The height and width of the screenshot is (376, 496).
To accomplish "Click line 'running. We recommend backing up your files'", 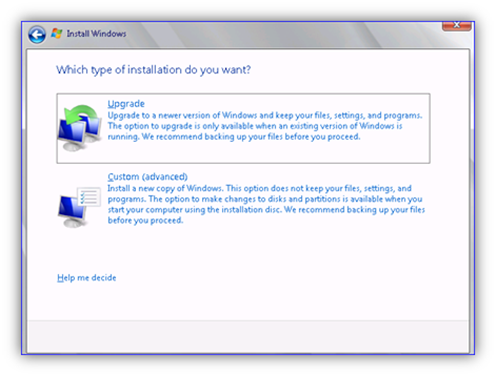I will [x=234, y=137].
